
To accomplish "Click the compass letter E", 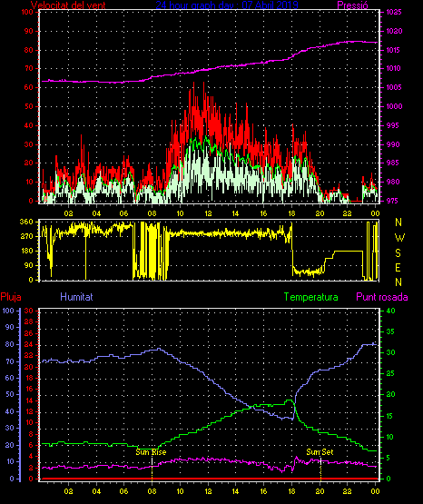I will point(398,267).
